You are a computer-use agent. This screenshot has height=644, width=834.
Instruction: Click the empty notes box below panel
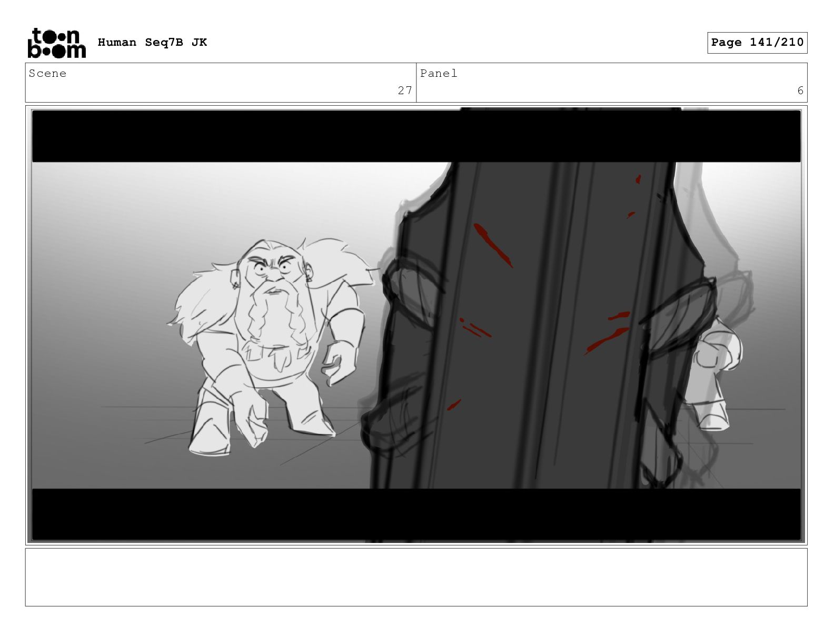coord(416,577)
